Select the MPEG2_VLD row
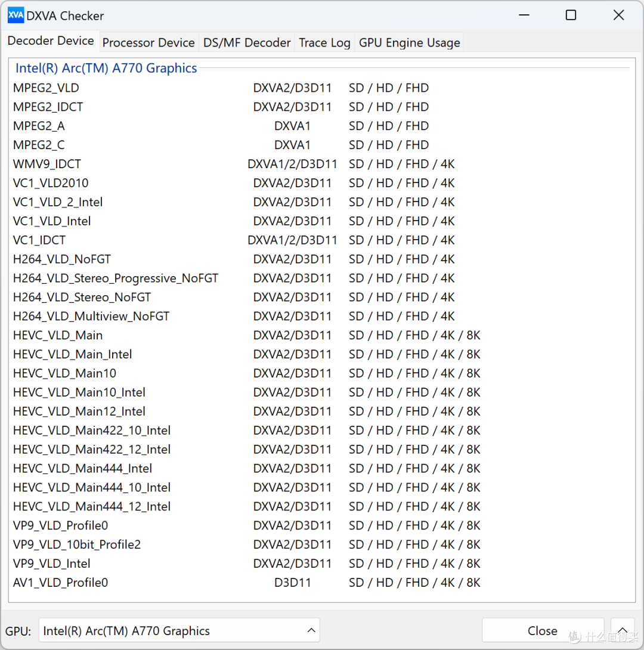Viewport: 644px width, 650px height. click(x=321, y=88)
